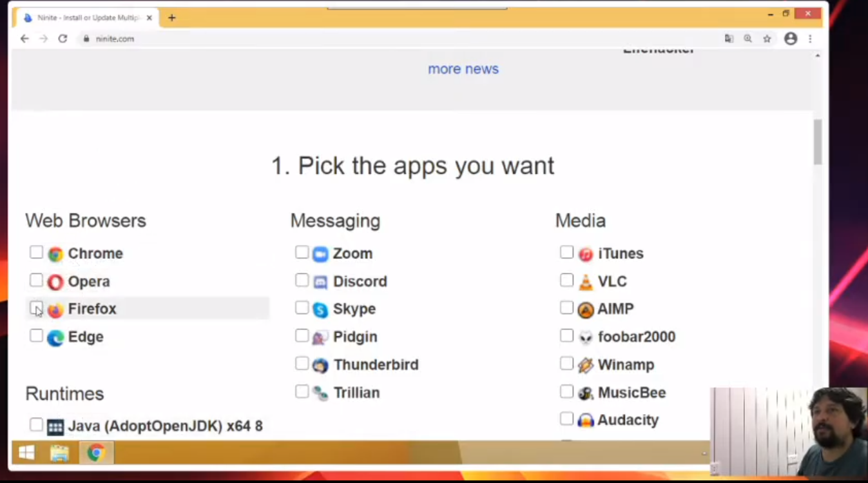868x483 pixels.
Task: Click the iTunes app icon
Action: click(585, 254)
